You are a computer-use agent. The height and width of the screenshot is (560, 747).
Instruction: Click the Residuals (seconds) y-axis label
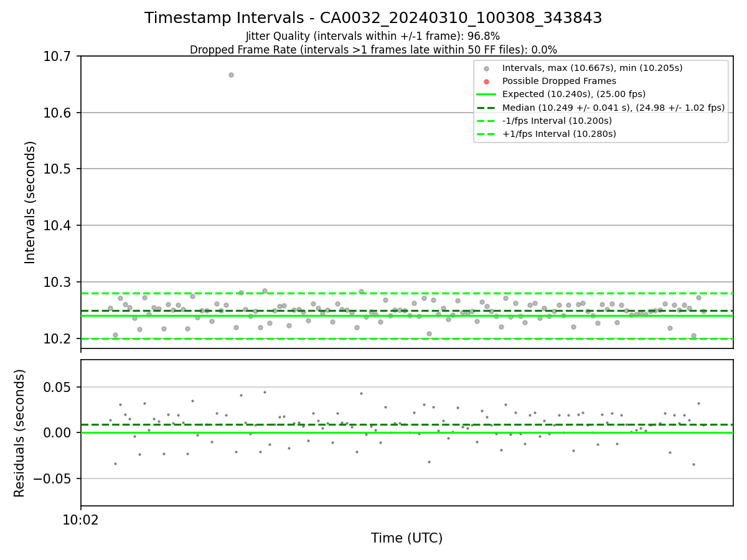pos(20,433)
